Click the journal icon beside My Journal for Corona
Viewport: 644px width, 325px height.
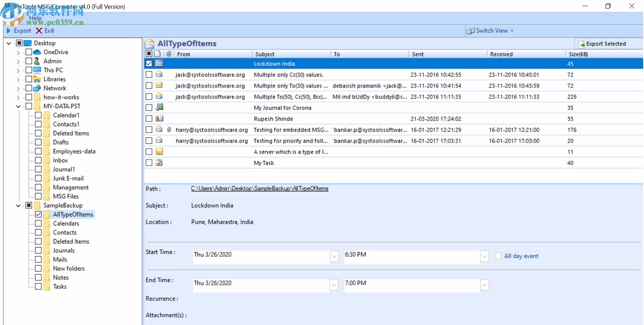[159, 107]
